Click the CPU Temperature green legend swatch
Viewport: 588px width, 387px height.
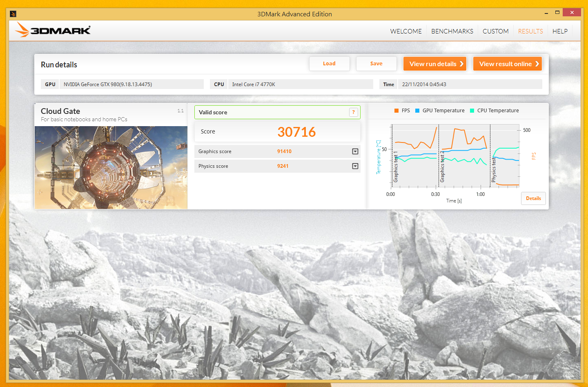click(472, 111)
